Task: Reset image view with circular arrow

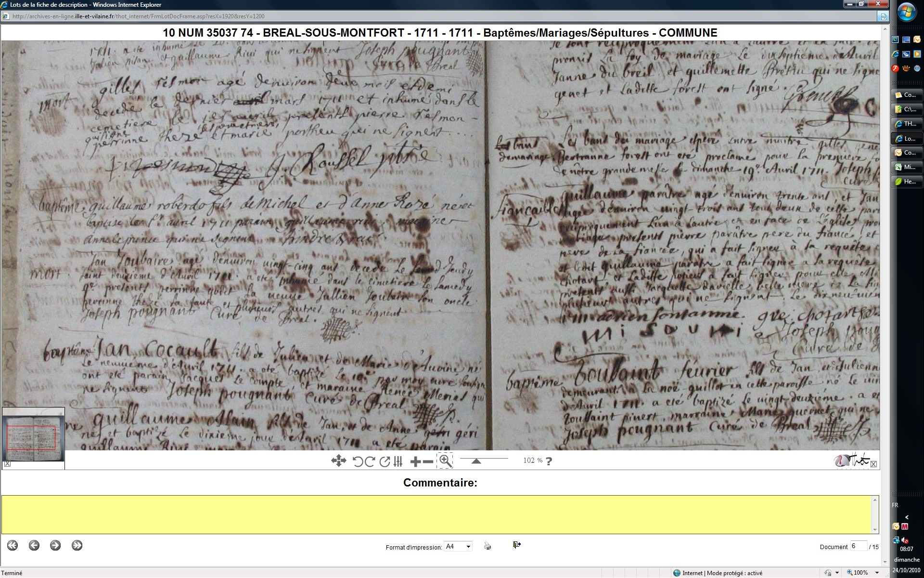Action: click(x=384, y=461)
